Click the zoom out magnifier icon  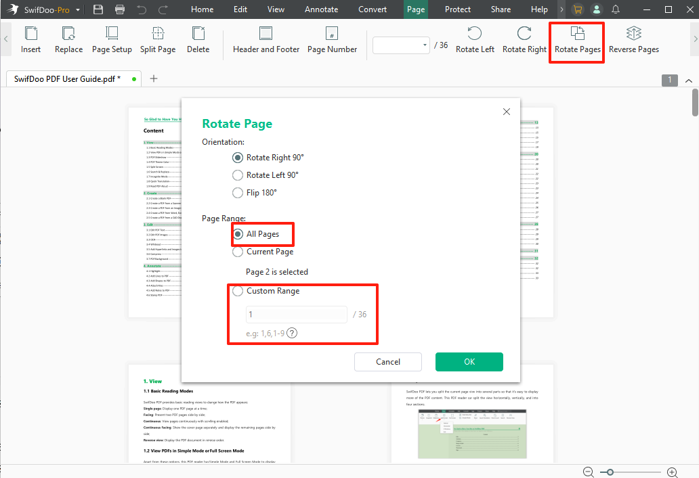588,472
